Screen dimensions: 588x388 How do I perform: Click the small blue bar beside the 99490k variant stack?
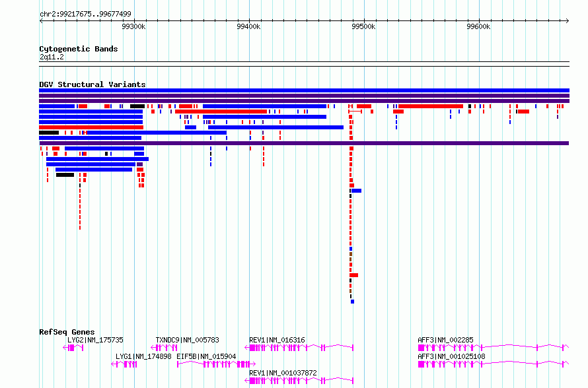(356, 191)
